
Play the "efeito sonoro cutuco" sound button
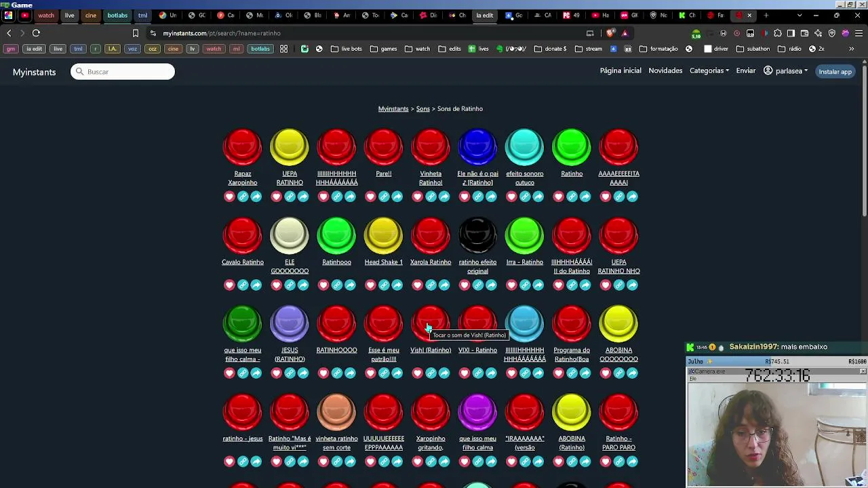point(524,147)
